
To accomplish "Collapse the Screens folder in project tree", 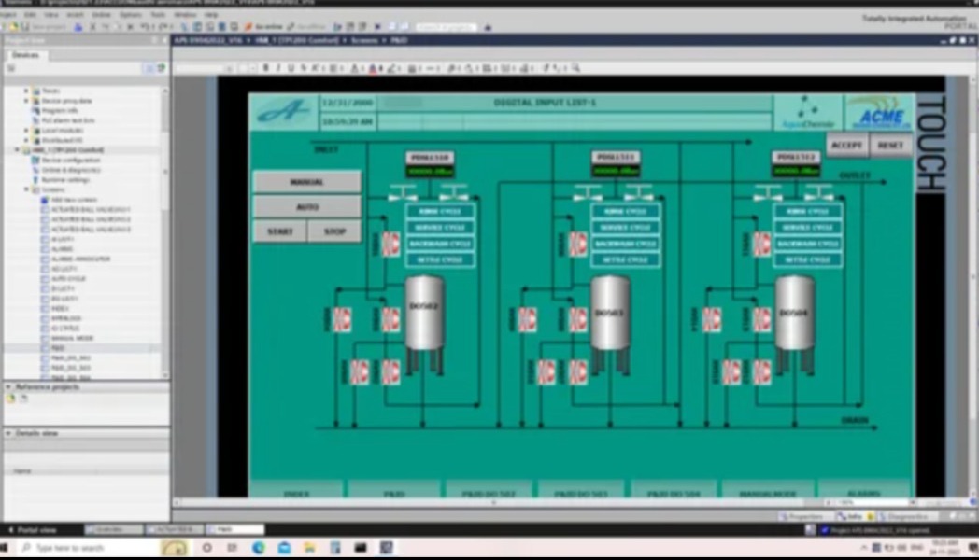I will [26, 189].
